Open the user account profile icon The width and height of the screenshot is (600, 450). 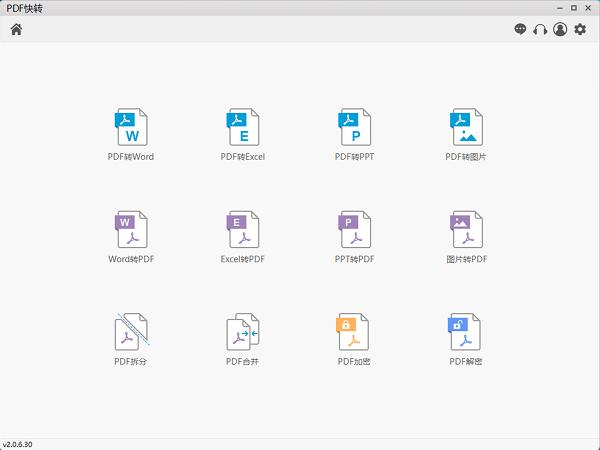pyautogui.click(x=560, y=30)
